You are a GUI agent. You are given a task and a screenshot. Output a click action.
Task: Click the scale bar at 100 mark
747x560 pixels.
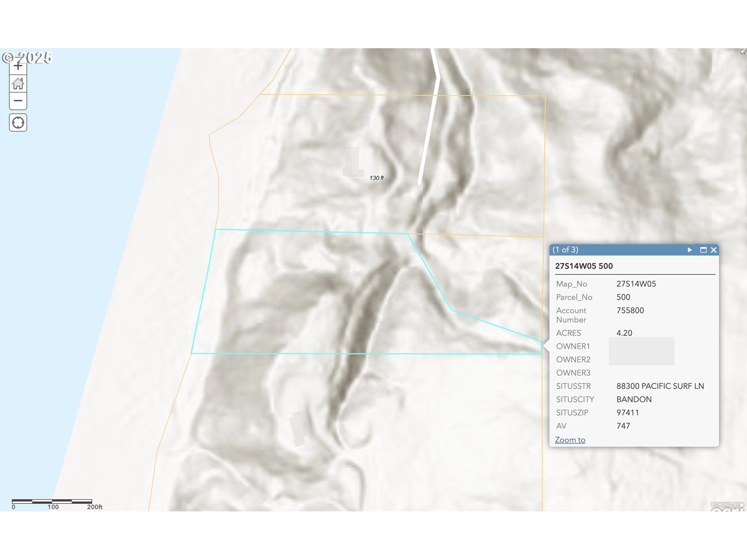coord(52,502)
